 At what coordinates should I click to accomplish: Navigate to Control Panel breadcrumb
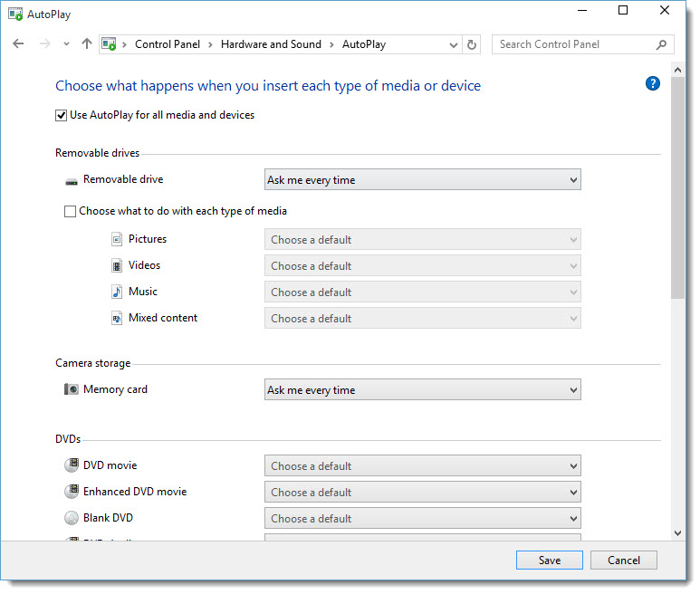(x=168, y=44)
